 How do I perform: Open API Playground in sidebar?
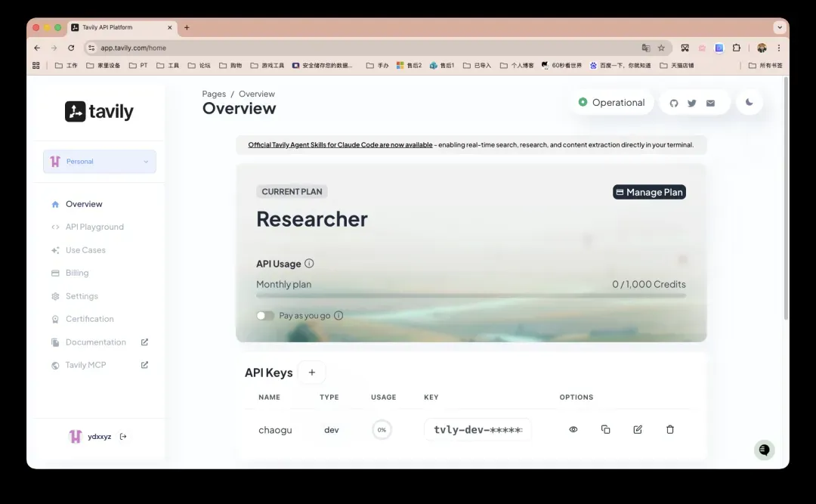[x=94, y=227]
